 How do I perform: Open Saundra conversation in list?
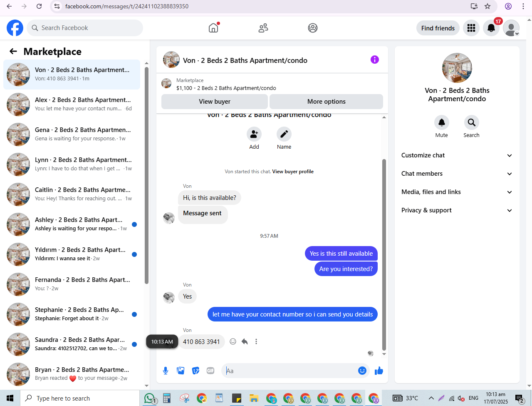tap(72, 344)
